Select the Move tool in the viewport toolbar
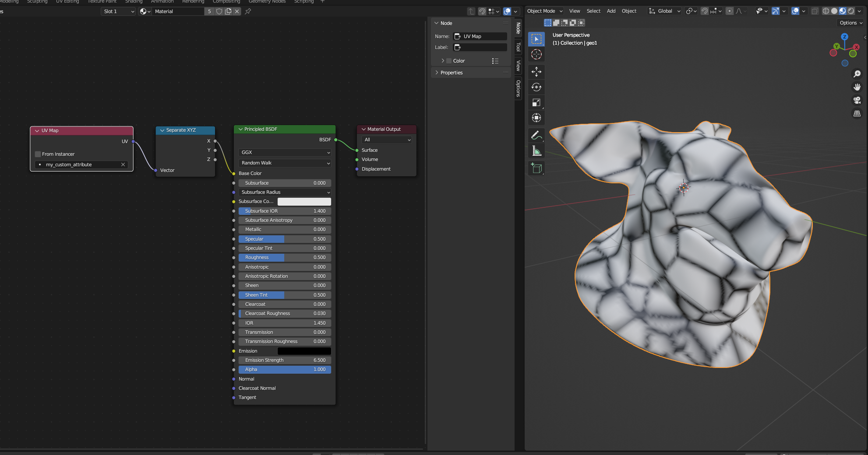The width and height of the screenshot is (868, 455). [x=536, y=72]
